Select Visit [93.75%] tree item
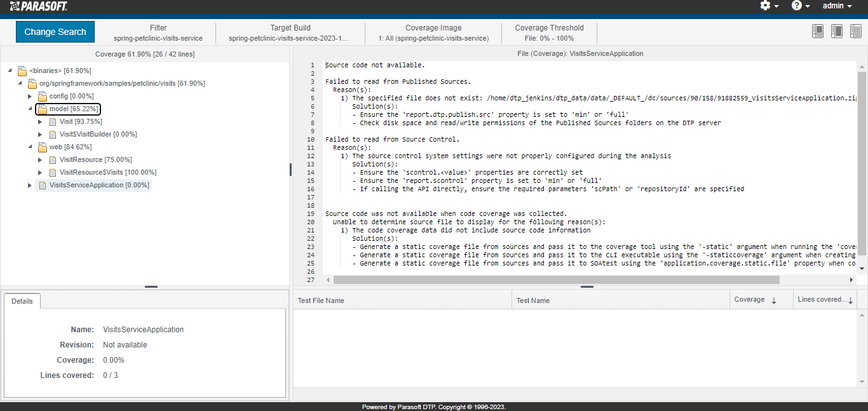 (81, 121)
